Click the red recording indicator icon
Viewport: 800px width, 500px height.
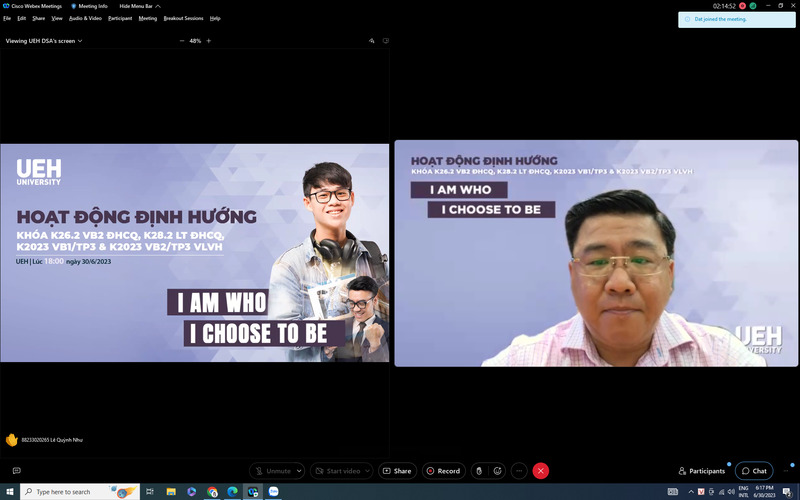point(743,6)
